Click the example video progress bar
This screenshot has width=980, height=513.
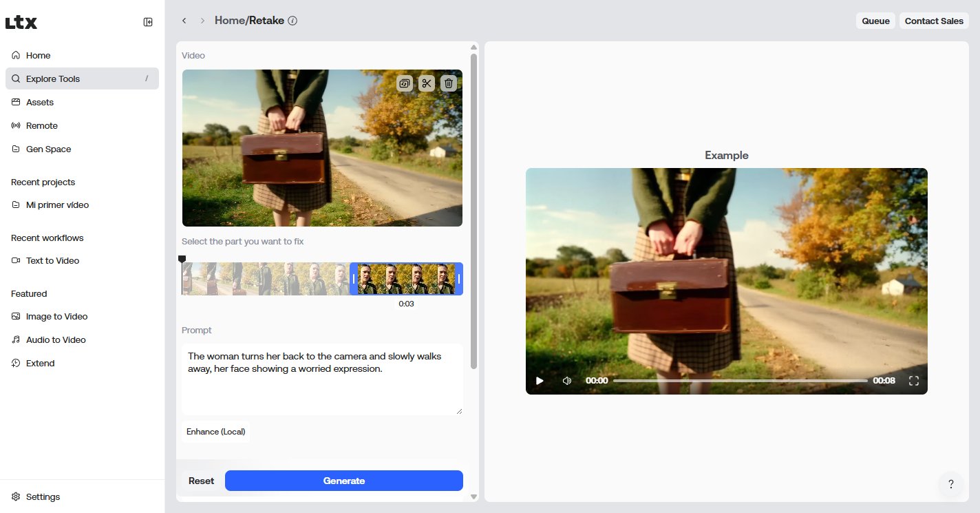(741, 381)
